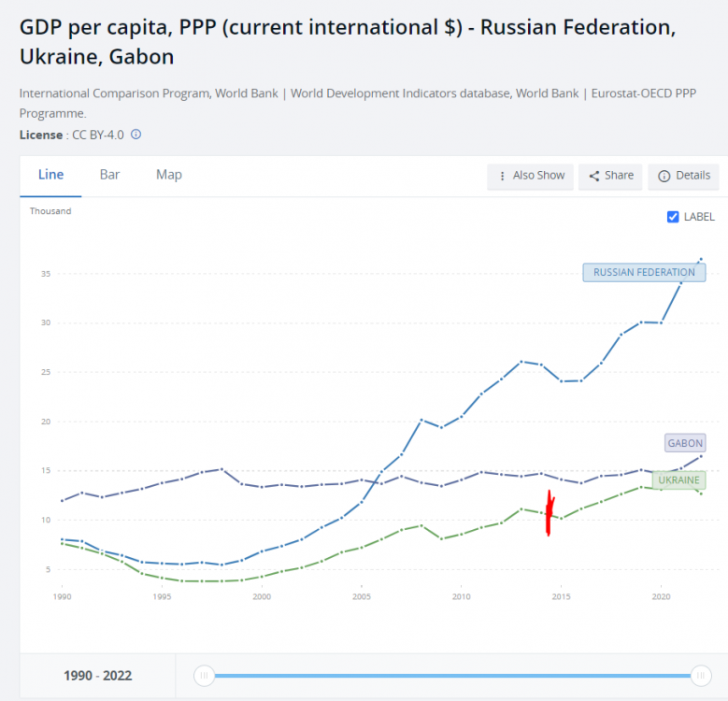Switch to the Map tab
Screen dimensions: 728x701
(169, 175)
